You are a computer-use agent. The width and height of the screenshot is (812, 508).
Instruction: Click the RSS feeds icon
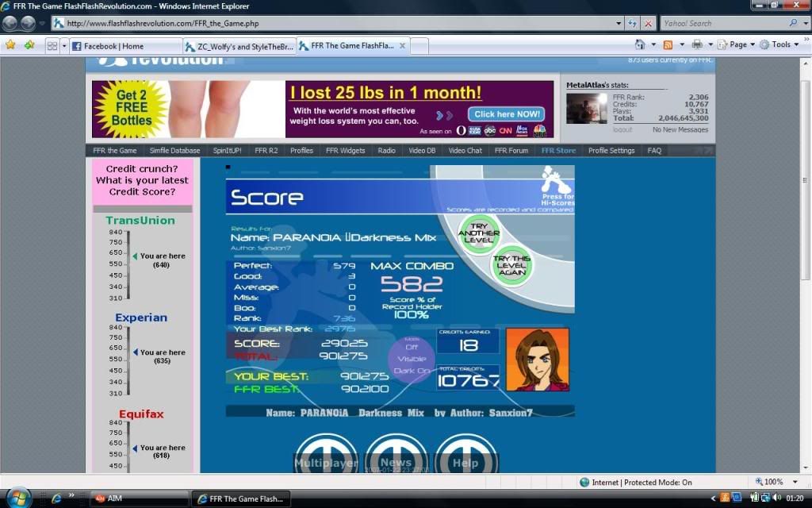(668, 45)
